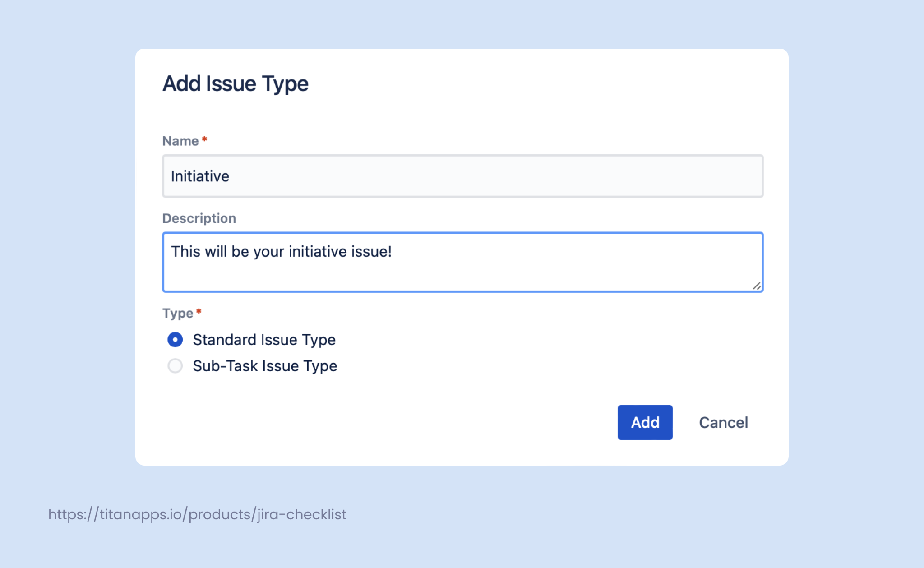Viewport: 924px width, 568px height.
Task: Click the titanapps.io jira-checklist URL
Action: pos(197,514)
